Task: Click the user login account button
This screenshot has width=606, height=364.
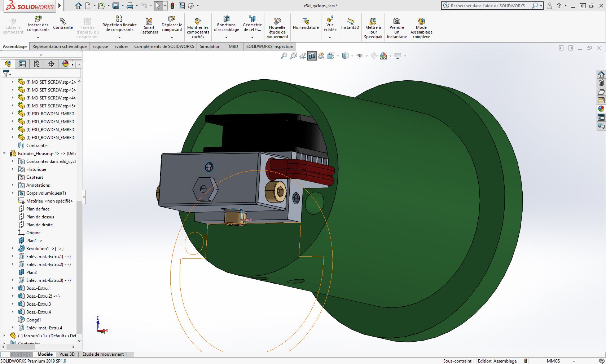Action: tap(550, 6)
